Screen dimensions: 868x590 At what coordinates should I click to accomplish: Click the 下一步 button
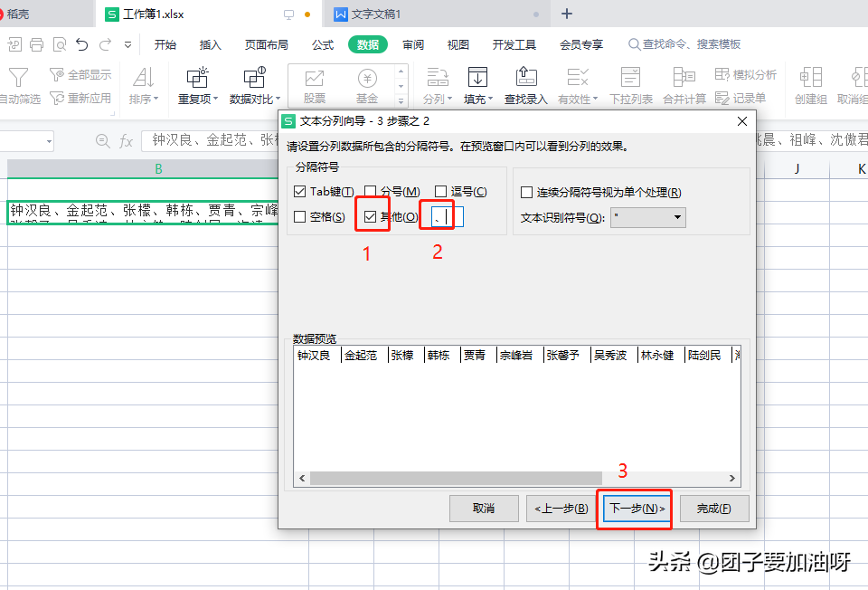(637, 509)
